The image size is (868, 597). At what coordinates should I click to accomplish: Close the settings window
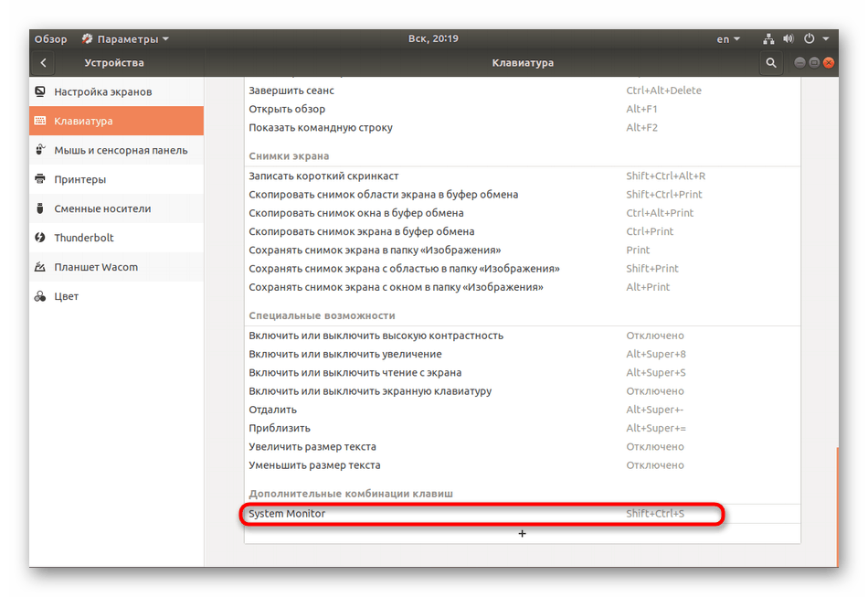829,62
